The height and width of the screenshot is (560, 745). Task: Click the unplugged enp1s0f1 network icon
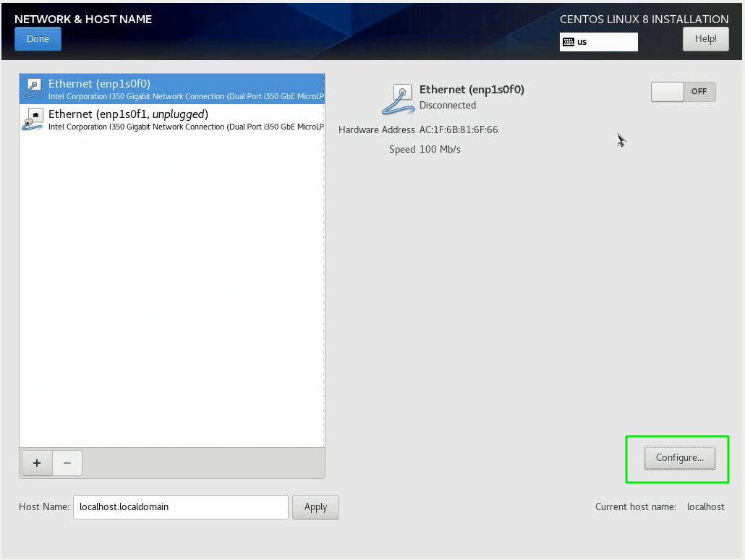point(33,119)
